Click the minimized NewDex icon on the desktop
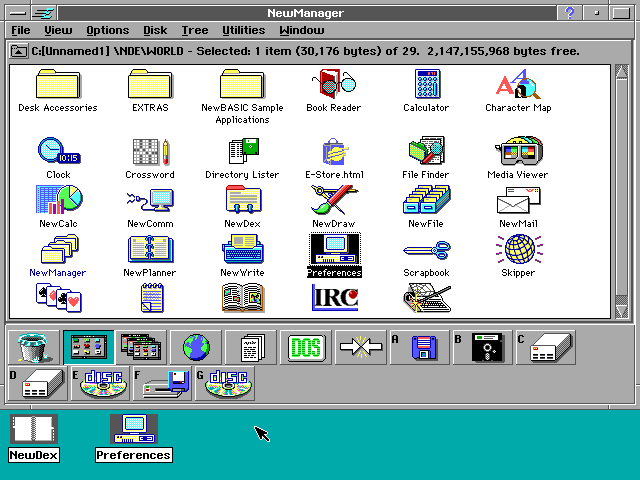Image resolution: width=640 pixels, height=480 pixels. 34,438
